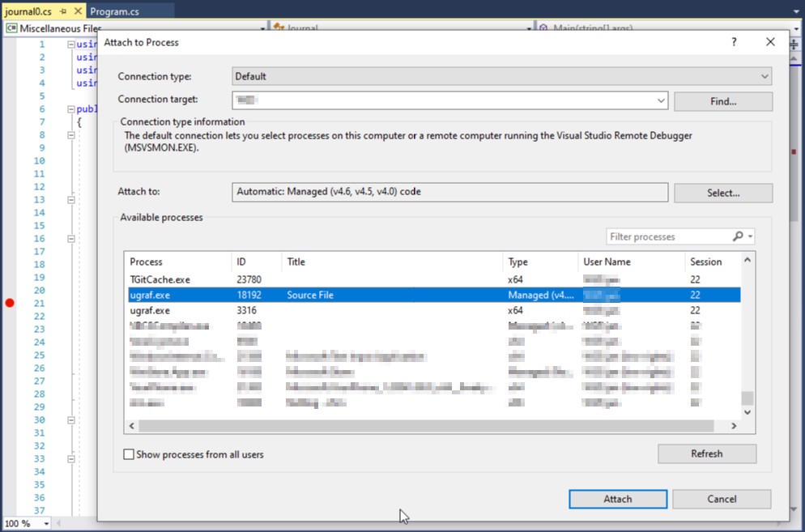Collapse the code region at line 13
Viewport: 805px width, 532px height.
click(71, 199)
